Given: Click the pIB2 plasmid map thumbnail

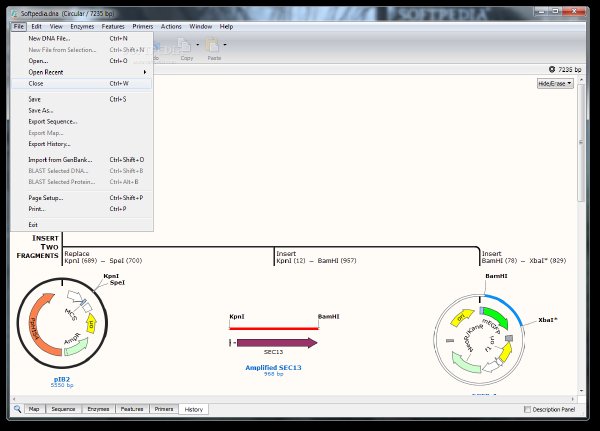Looking at the screenshot, I should click(x=62, y=323).
